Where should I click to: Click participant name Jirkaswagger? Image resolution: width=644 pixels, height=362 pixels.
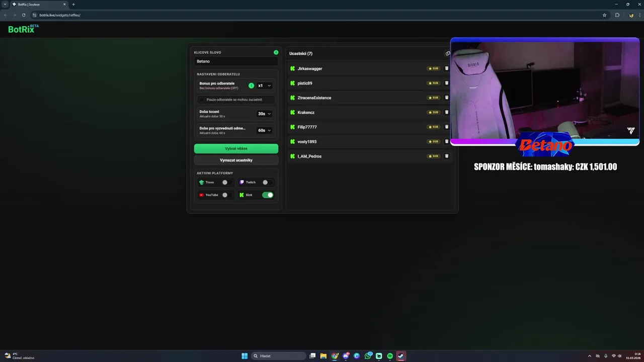pos(310,68)
